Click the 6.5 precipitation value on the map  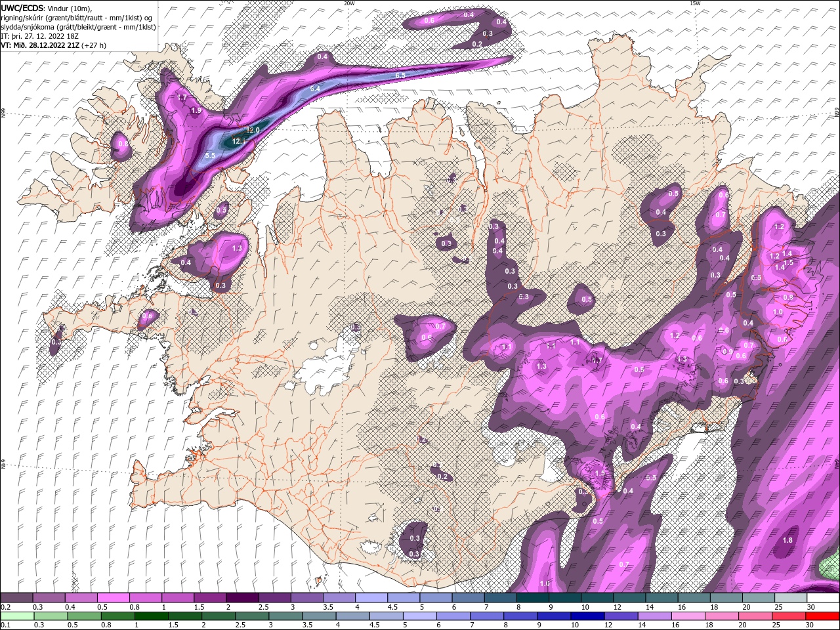[x=400, y=75]
